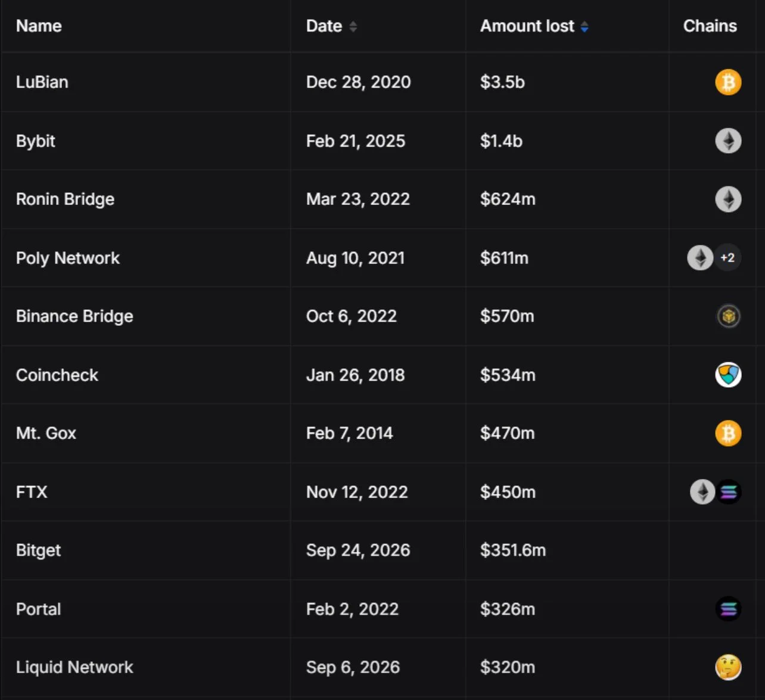Select the date Sep 6, 2026
This screenshot has width=765, height=700.
tap(353, 667)
